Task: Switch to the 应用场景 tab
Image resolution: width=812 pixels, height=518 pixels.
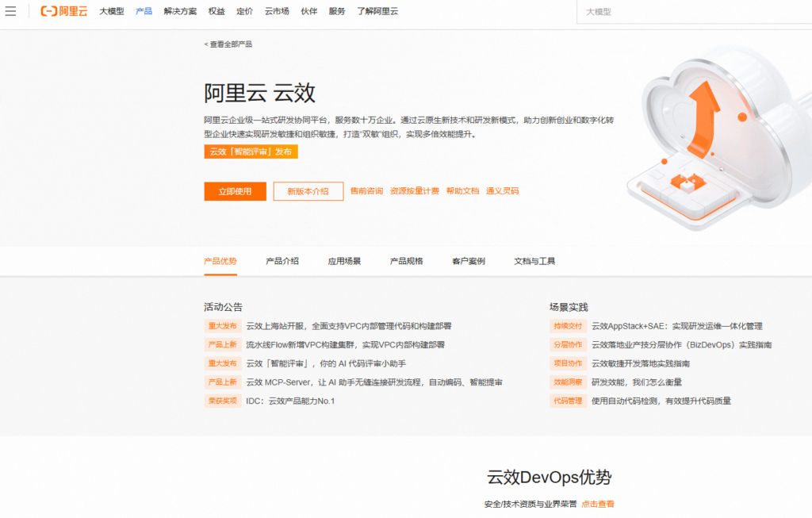Action: tap(343, 260)
